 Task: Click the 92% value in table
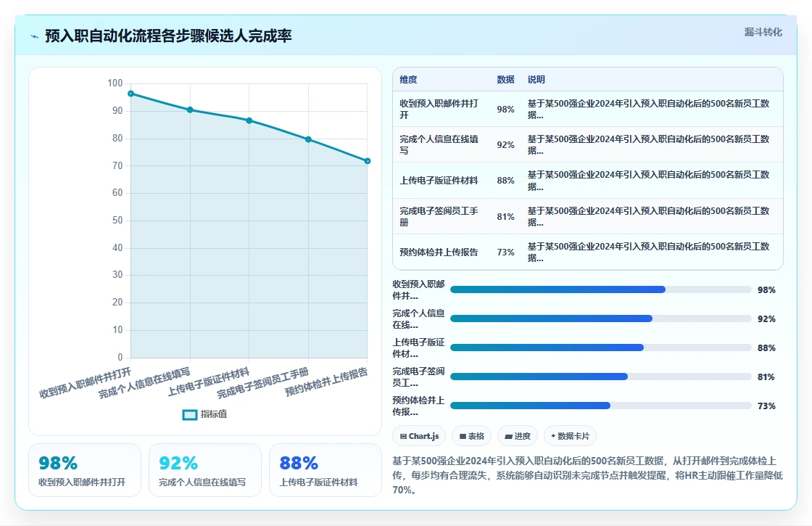coord(505,145)
